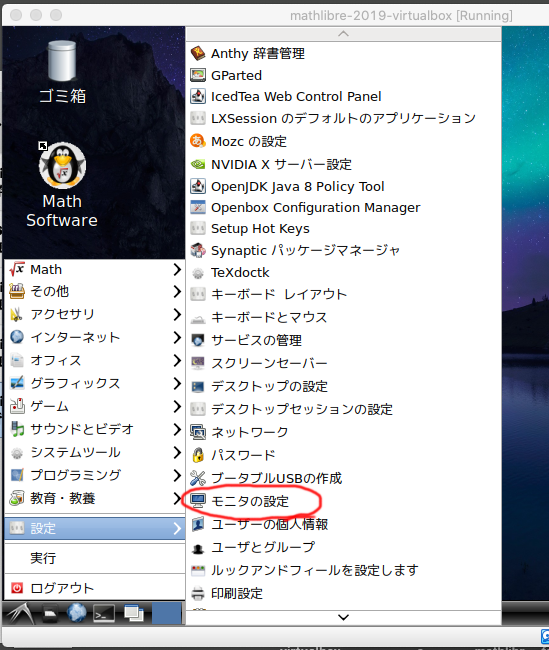Click the down arrow at submenu bottom
The image size is (549, 650).
(x=343, y=617)
